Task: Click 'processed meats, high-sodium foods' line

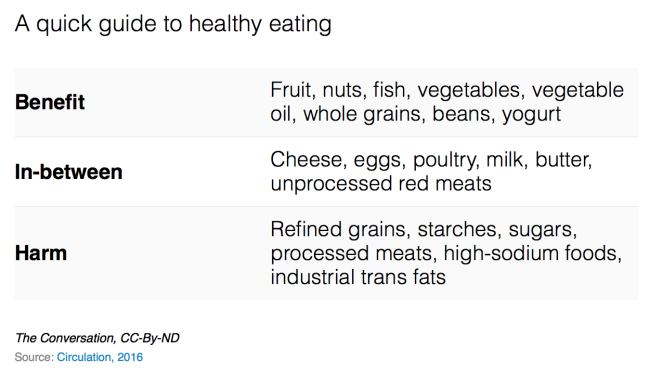Action: pos(446,253)
